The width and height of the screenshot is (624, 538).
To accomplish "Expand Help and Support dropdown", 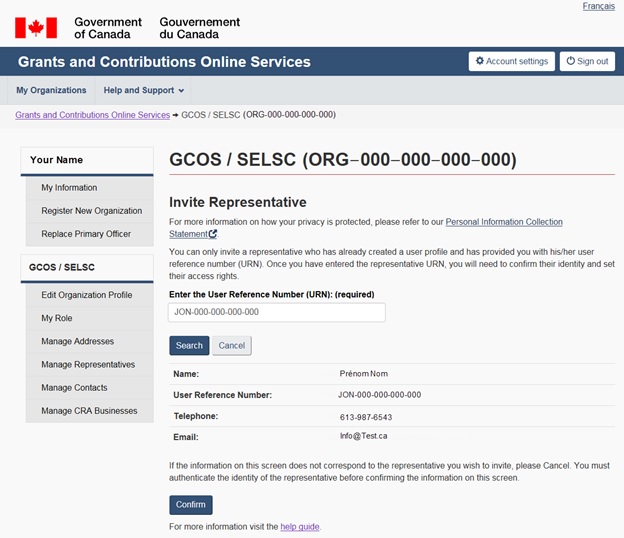I will point(144,90).
